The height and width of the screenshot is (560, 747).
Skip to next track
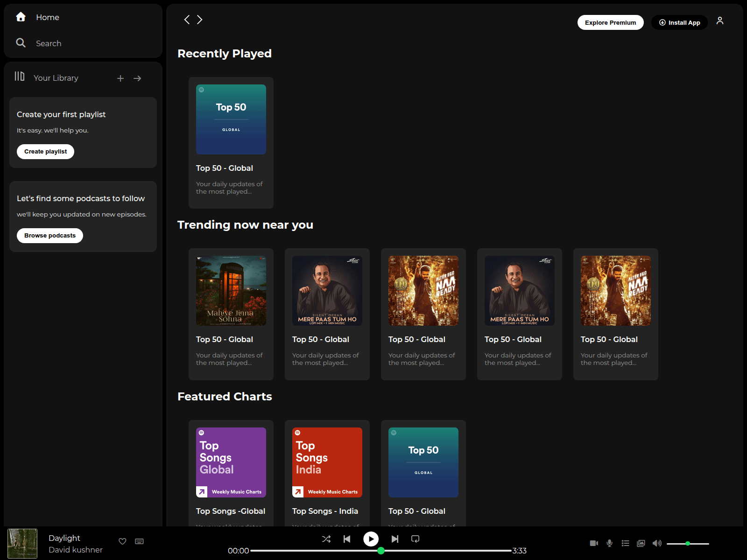coord(395,539)
